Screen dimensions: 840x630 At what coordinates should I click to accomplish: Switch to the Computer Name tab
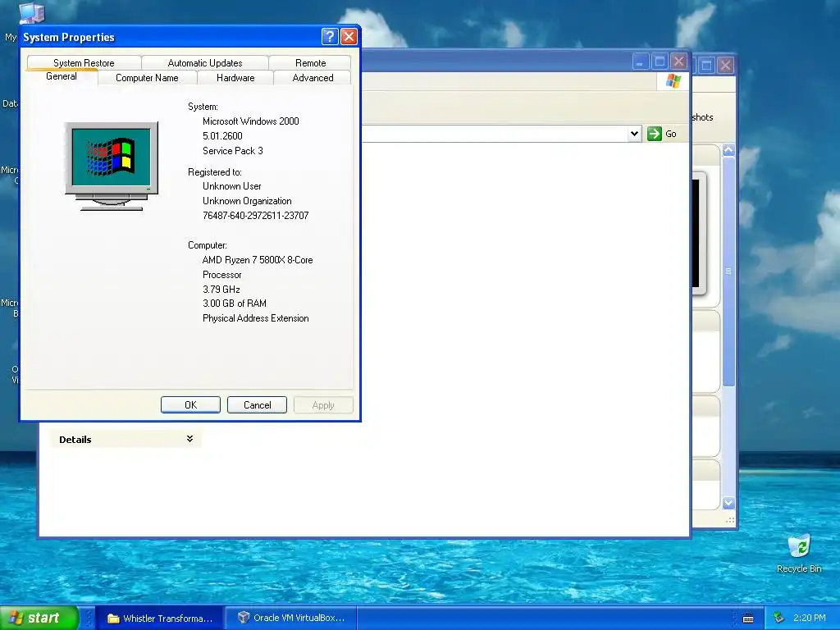pos(147,78)
